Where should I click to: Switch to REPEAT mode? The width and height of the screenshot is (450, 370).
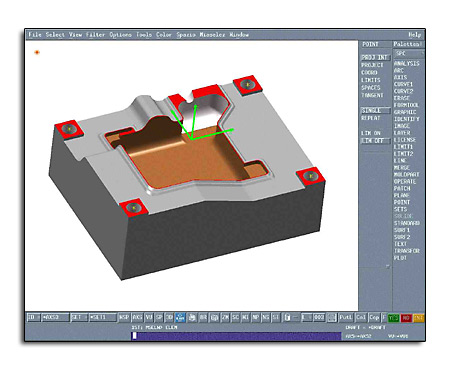[371, 118]
